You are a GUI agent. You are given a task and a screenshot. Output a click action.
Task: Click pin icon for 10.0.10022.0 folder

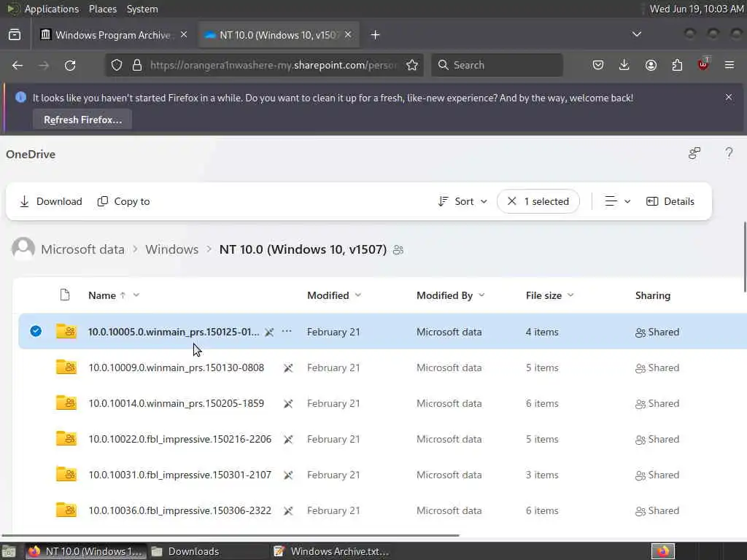coord(288,439)
